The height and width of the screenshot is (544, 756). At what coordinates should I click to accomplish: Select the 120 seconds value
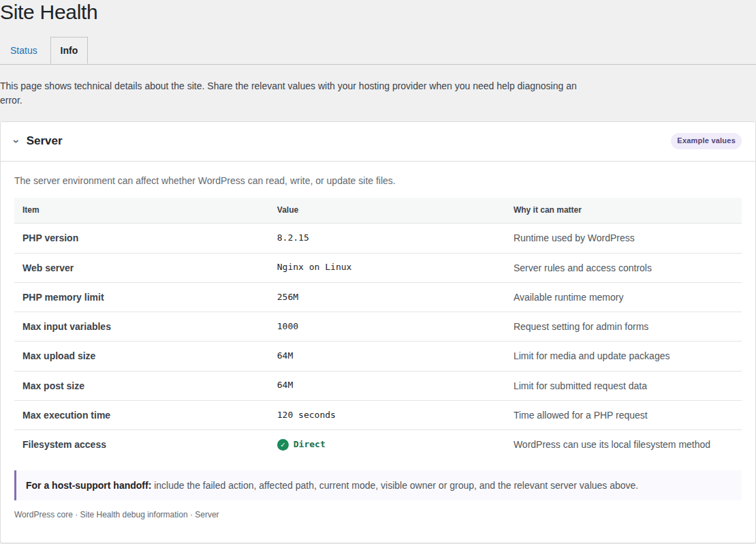(306, 415)
